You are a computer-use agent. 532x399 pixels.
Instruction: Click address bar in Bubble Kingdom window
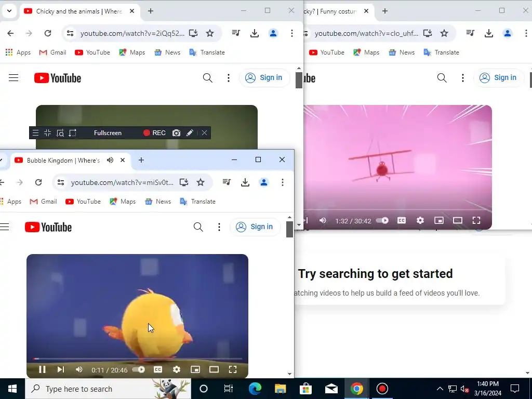click(122, 182)
